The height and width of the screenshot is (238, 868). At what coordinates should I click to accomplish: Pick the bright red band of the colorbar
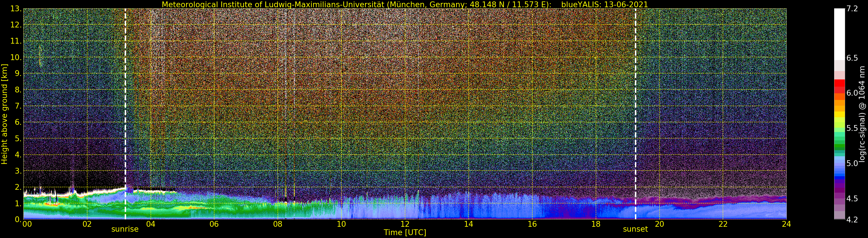tap(839, 83)
